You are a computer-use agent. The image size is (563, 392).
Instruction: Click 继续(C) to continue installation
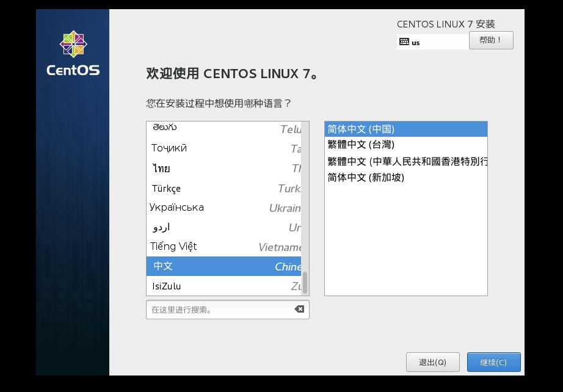point(493,361)
